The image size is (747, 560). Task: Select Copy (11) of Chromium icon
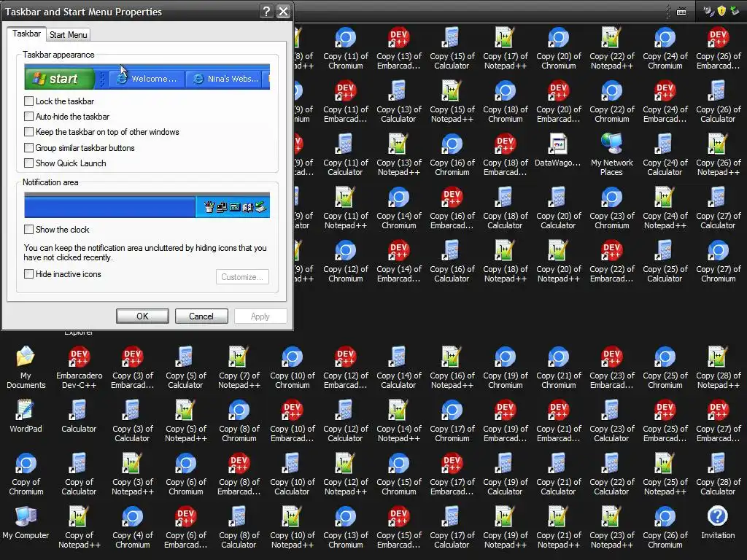click(x=346, y=48)
